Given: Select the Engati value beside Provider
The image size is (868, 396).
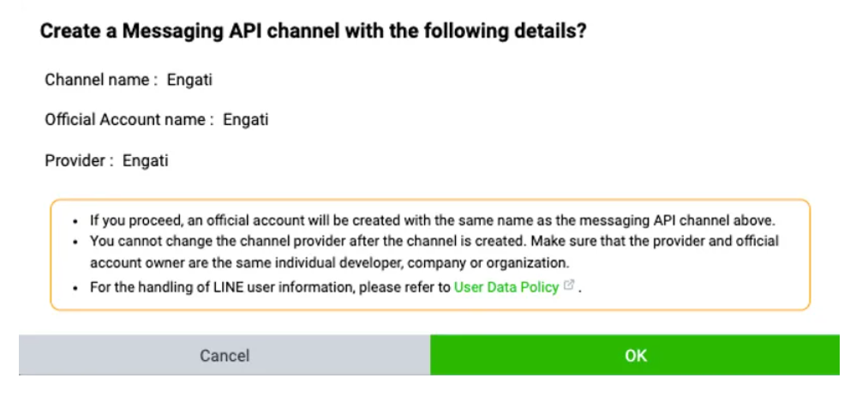Looking at the screenshot, I should click(145, 160).
